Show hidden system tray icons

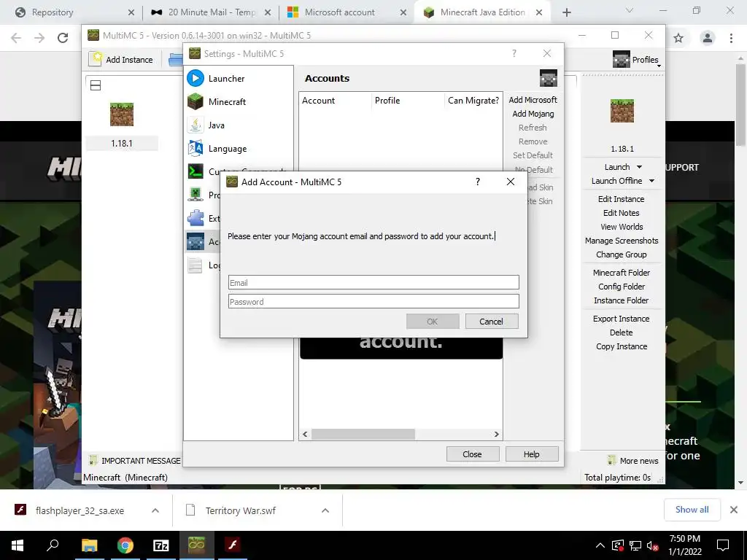600,545
